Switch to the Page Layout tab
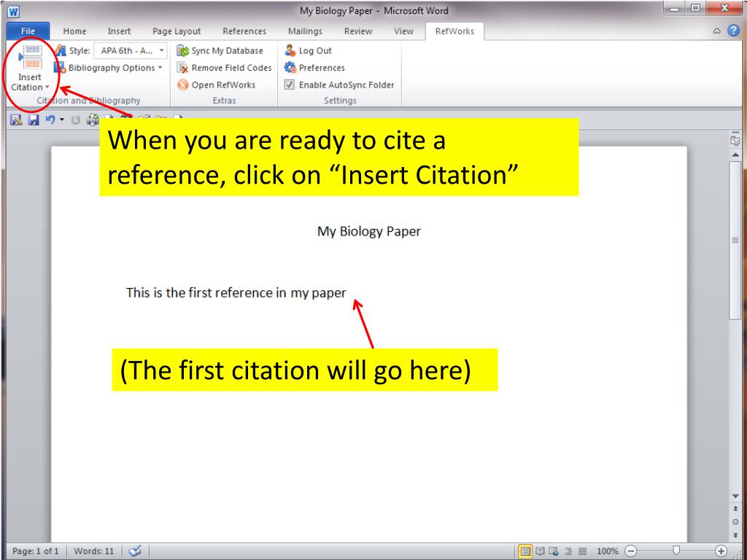The width and height of the screenshot is (747, 560). tap(177, 31)
